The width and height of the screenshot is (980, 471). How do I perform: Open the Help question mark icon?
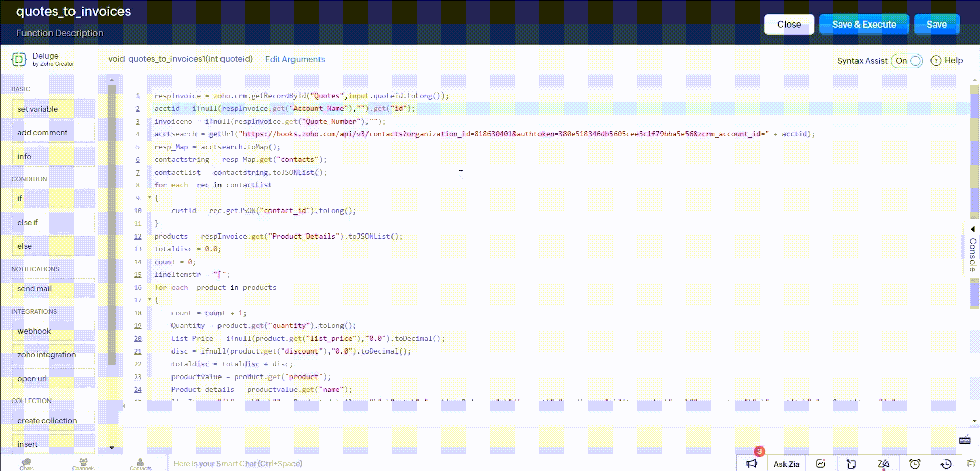click(x=936, y=61)
